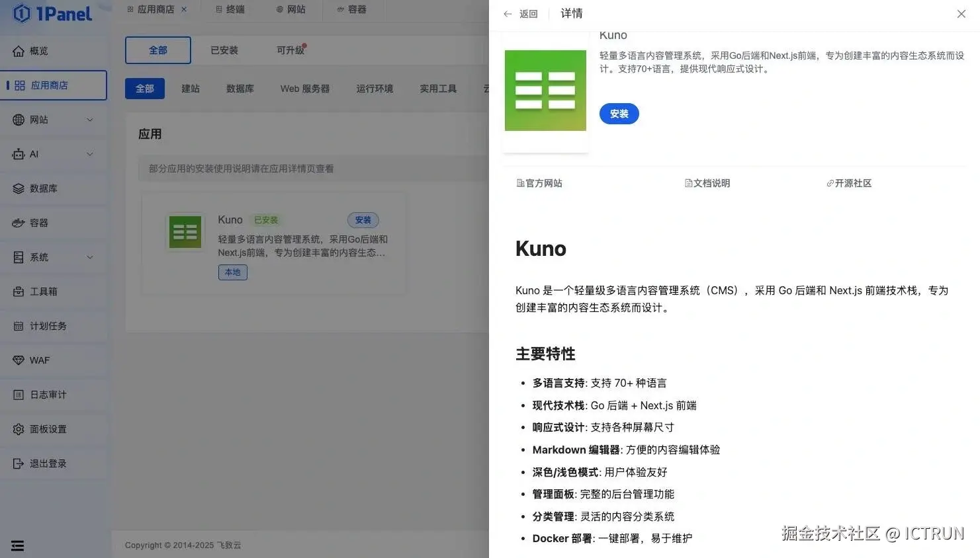
Task: Click the 退出登录 logout icon
Action: click(19, 463)
